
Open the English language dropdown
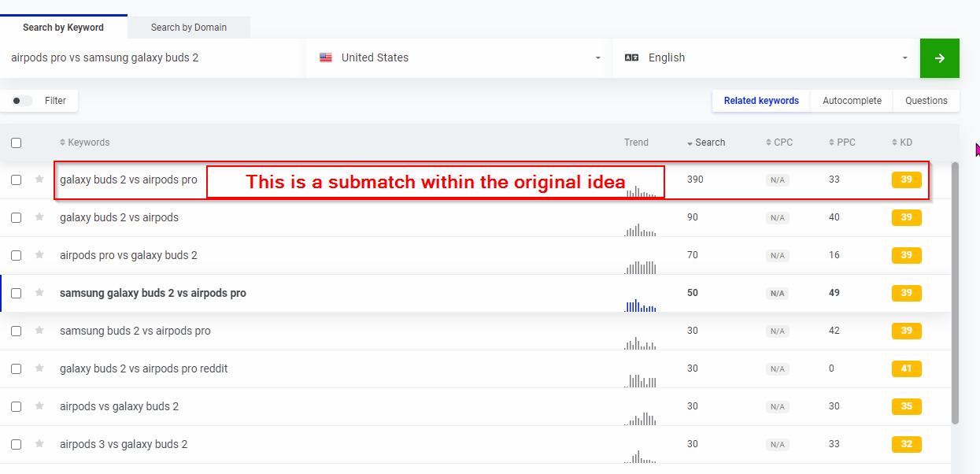pyautogui.click(x=766, y=58)
